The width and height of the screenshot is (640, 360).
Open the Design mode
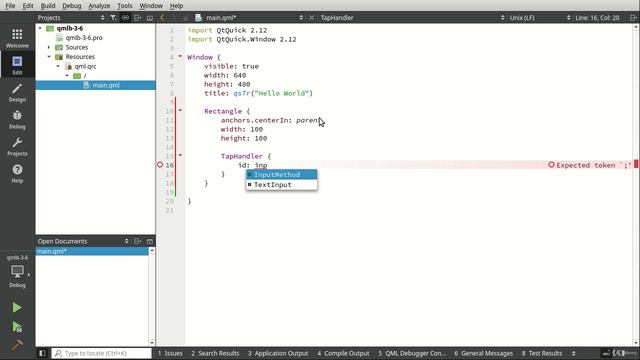tap(17, 92)
